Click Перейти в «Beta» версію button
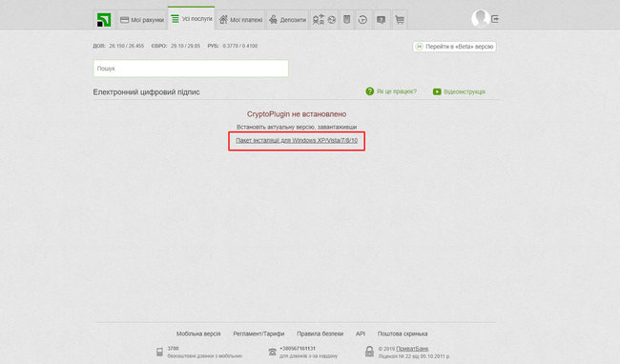The image size is (620, 364). pos(454,47)
